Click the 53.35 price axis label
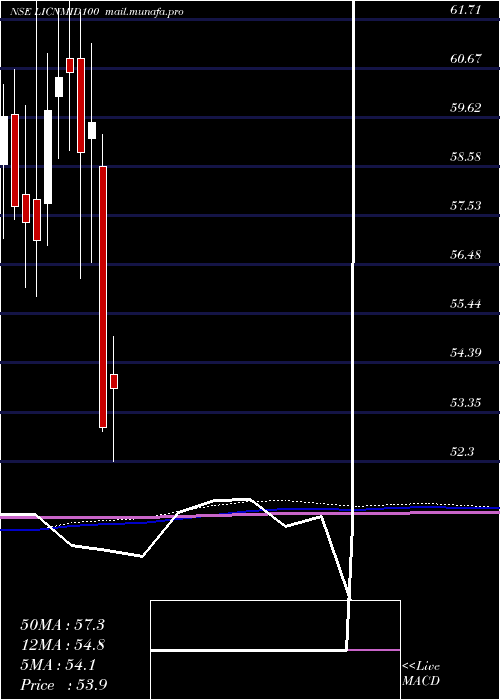The height and width of the screenshot is (700, 500). click(x=466, y=403)
